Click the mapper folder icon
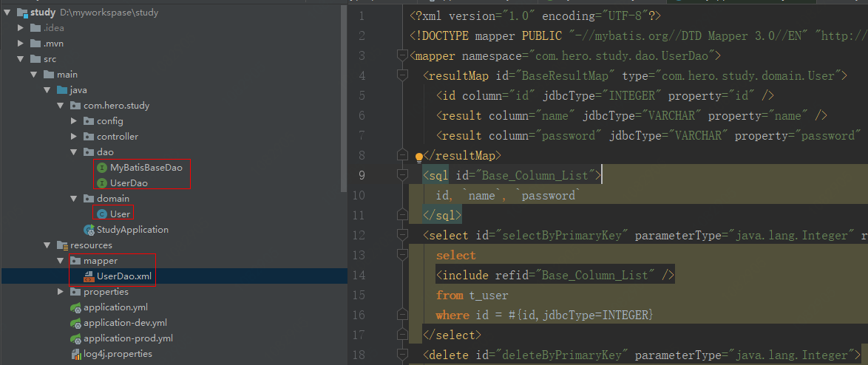868x365 pixels. 75,261
